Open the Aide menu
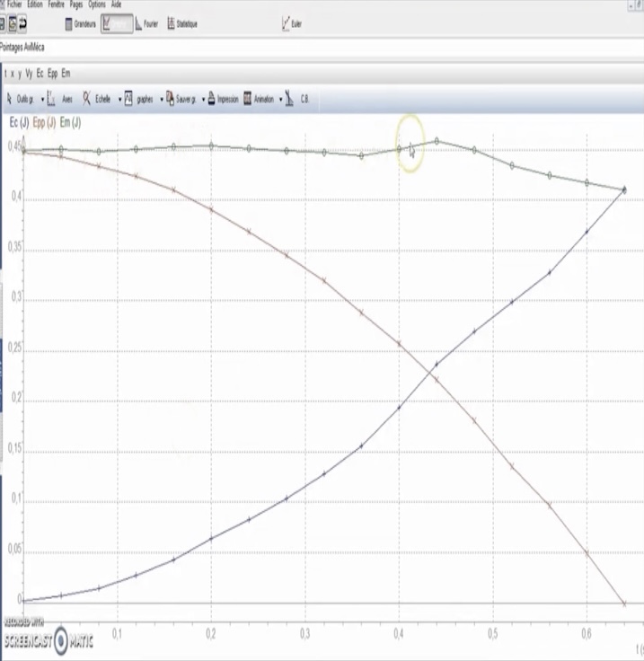This screenshot has height=661, width=644. click(116, 4)
